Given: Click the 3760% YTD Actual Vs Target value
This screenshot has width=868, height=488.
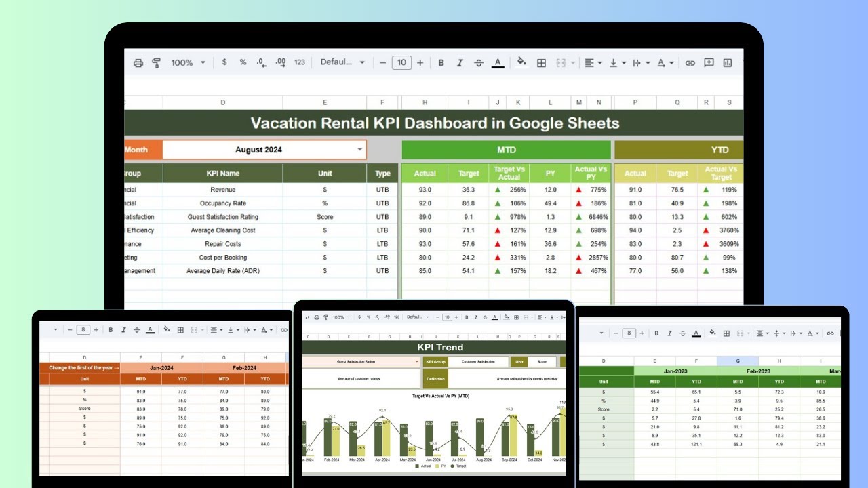Looking at the screenshot, I should tap(728, 230).
